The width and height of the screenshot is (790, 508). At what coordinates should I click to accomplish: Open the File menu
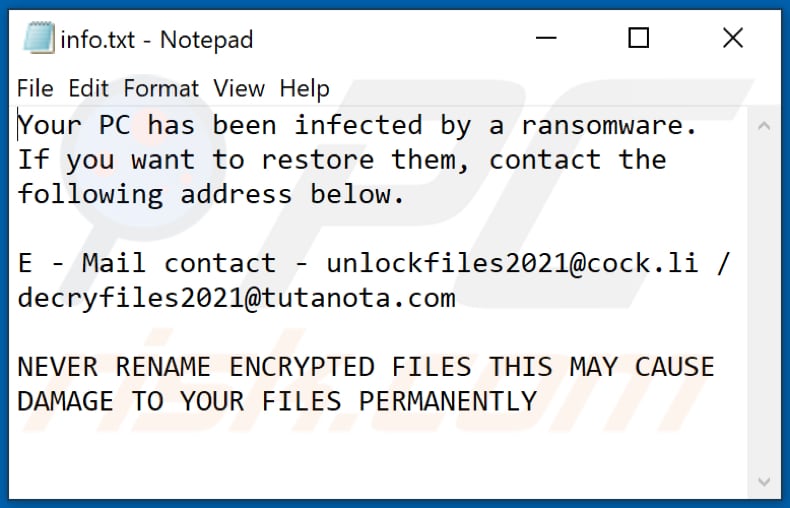(35, 88)
